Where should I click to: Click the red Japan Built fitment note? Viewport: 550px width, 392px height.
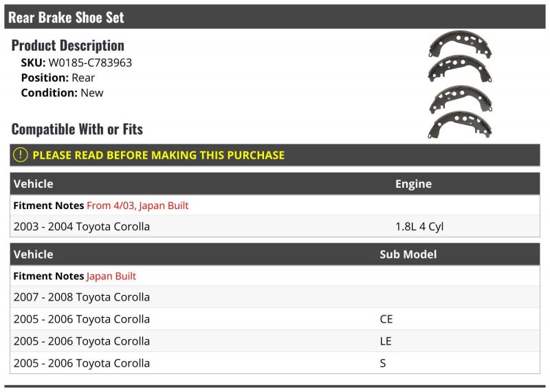click(111, 276)
